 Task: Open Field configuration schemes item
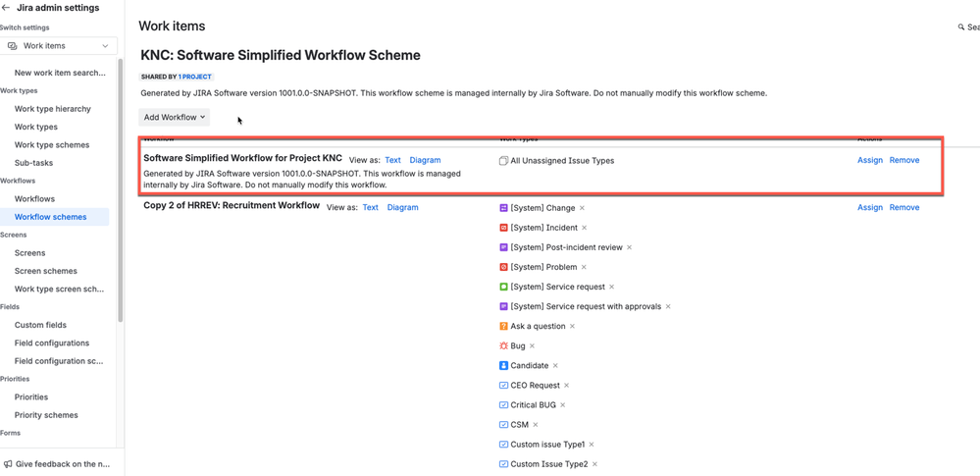click(60, 361)
